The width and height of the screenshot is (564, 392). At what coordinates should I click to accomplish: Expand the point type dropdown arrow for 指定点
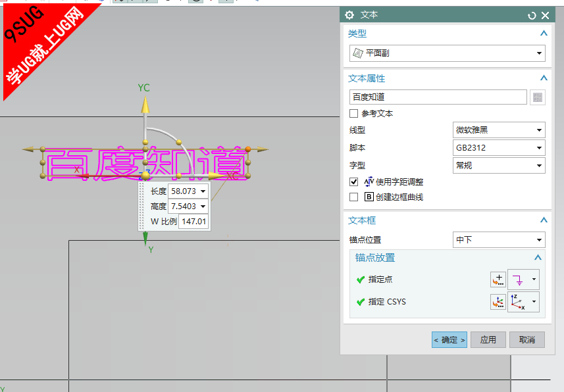pyautogui.click(x=534, y=280)
